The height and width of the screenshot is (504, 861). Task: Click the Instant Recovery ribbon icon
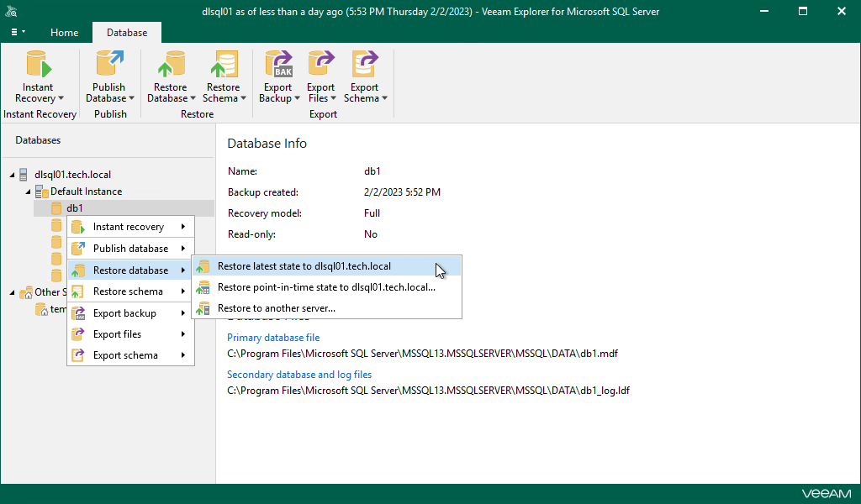(x=39, y=64)
